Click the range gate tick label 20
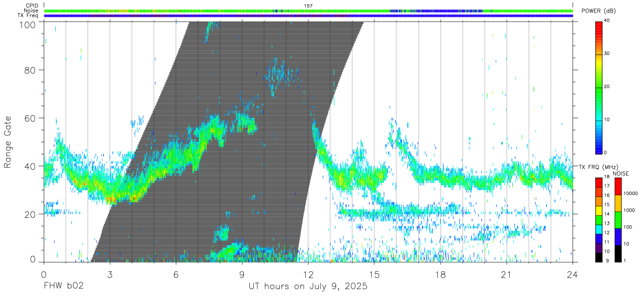Screen dimensions: 644x297 (x=29, y=214)
